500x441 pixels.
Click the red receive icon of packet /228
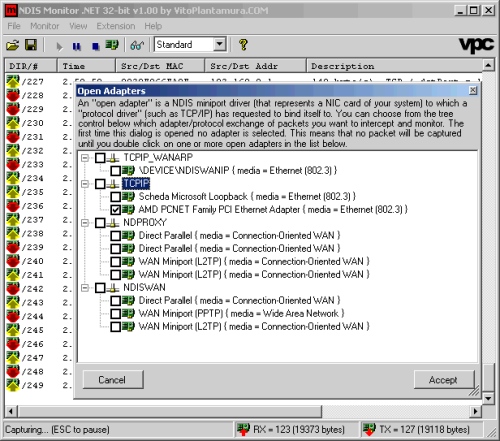[13, 95]
